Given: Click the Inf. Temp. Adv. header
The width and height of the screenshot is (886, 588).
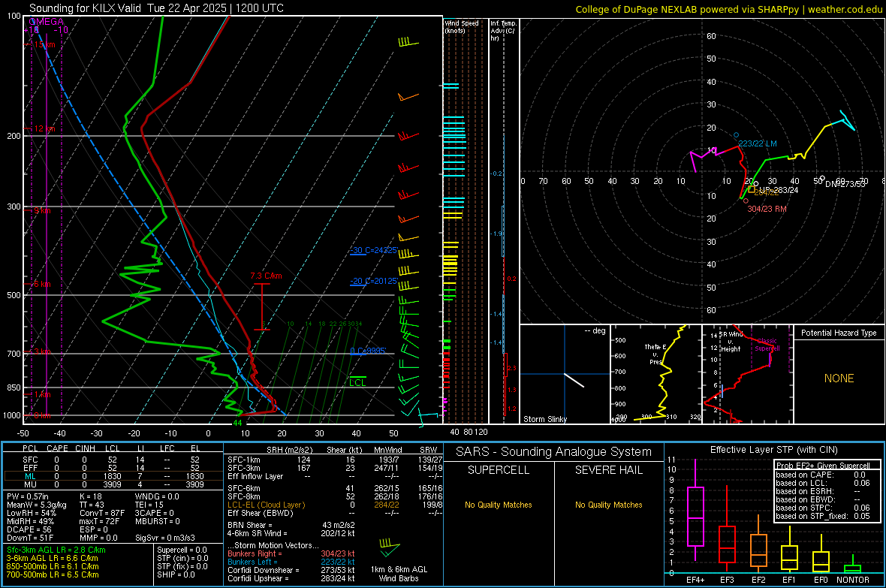Looking at the screenshot, I should pyautogui.click(x=502, y=31).
